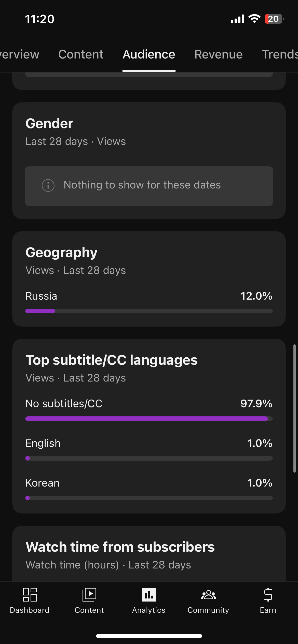Open the Community people icon
The width and height of the screenshot is (298, 644).
click(208, 595)
